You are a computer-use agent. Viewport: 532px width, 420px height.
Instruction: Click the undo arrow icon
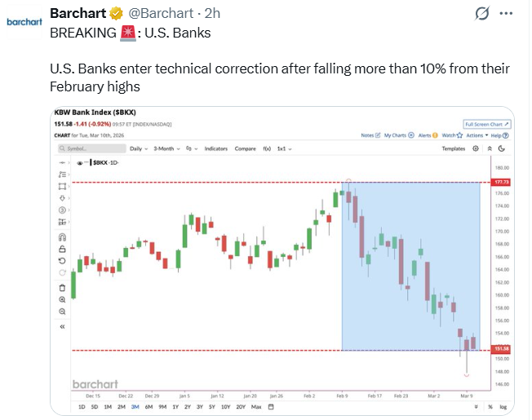(x=63, y=260)
